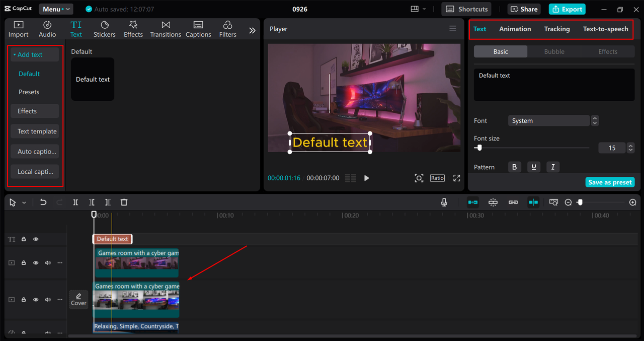Click the Default text preset thumbnail
The height and width of the screenshot is (341, 644).
pyautogui.click(x=93, y=79)
